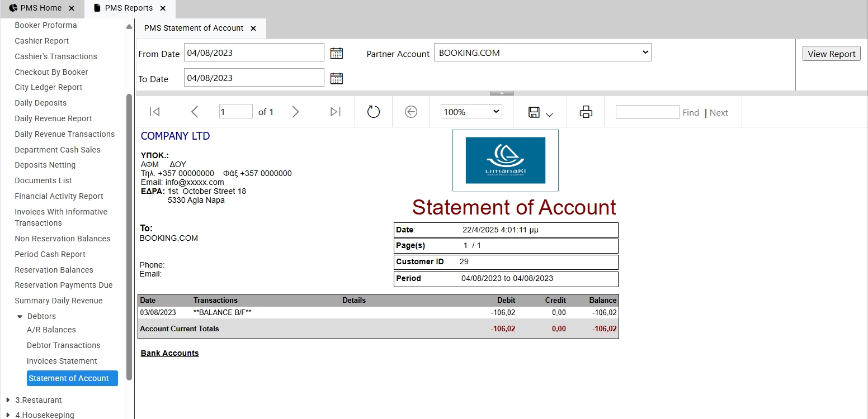Viewport: 868px width, 419px height.
Task: Click the From Date input field
Action: 254,53
